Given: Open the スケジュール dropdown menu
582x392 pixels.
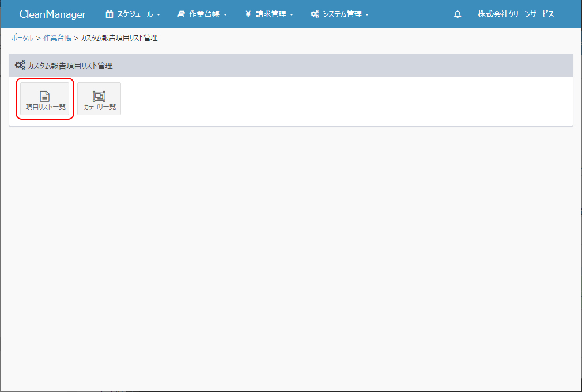Looking at the screenshot, I should (133, 14).
